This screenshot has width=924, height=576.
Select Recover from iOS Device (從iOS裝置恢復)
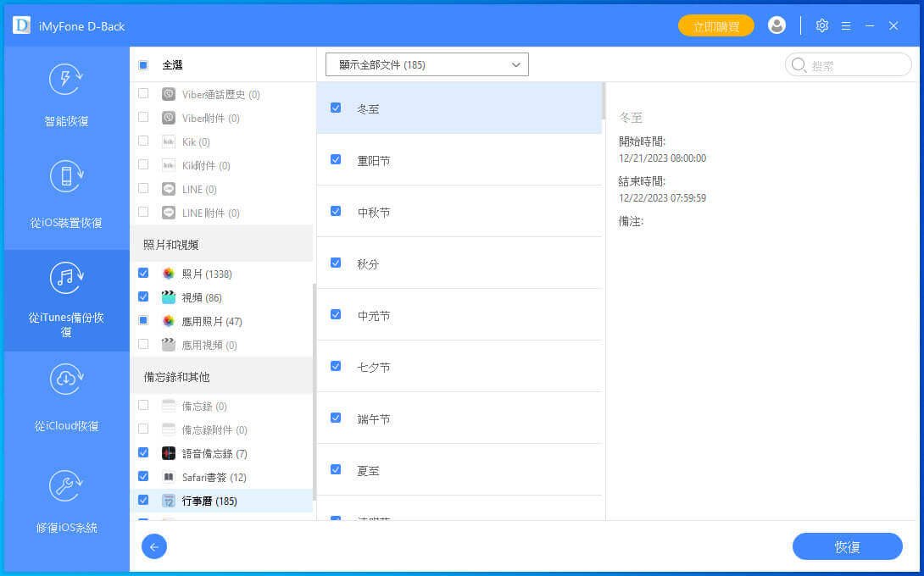point(66,197)
